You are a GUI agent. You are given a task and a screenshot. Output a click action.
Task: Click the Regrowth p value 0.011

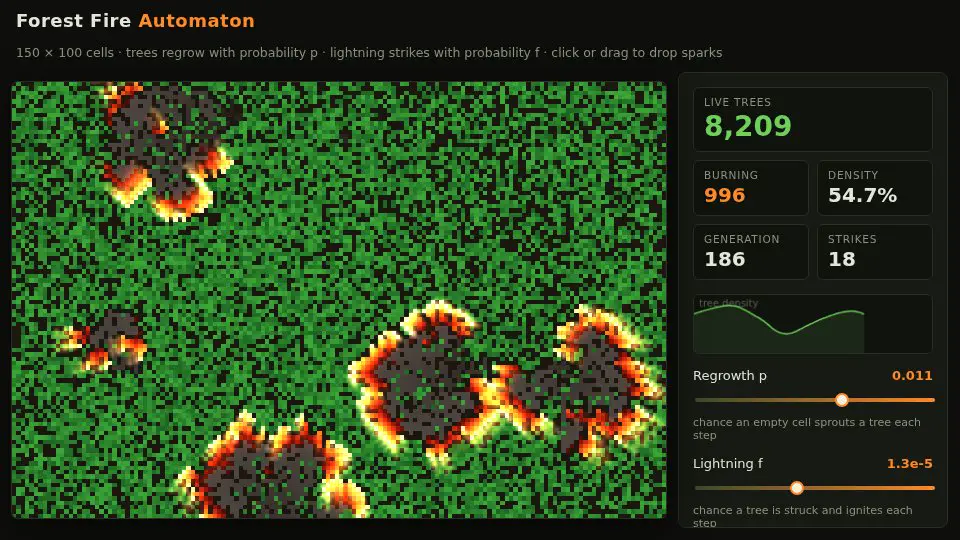912,375
